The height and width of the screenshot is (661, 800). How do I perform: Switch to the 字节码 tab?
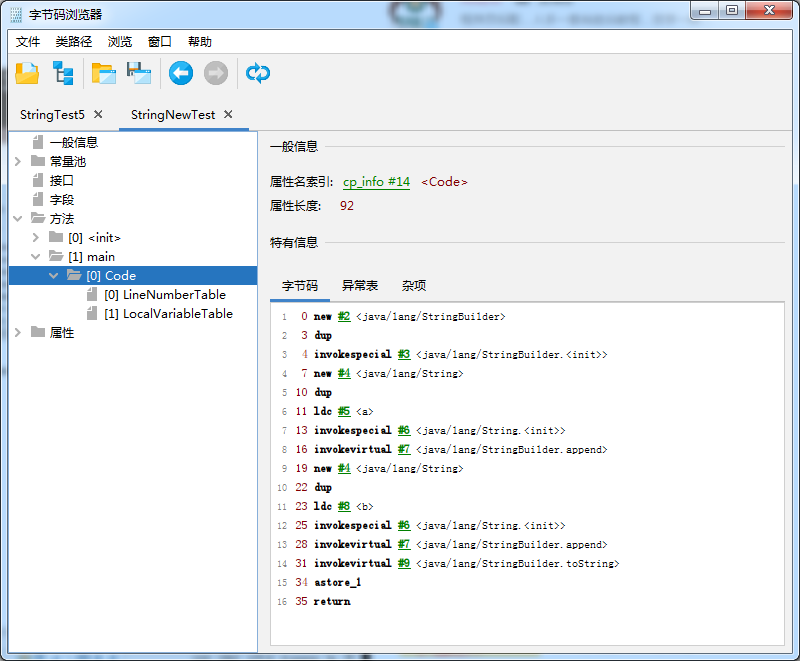coord(300,286)
